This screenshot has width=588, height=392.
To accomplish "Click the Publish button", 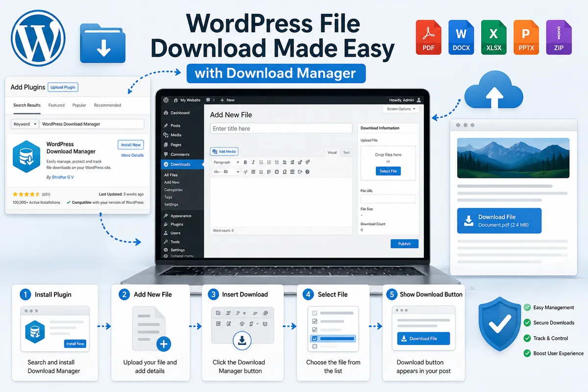I will tap(404, 244).
